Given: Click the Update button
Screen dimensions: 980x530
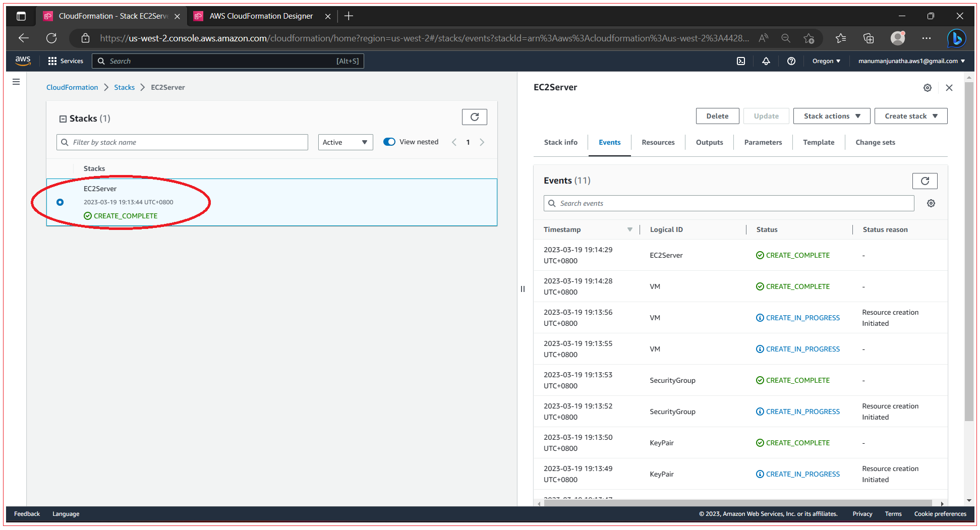Looking at the screenshot, I should pyautogui.click(x=766, y=116).
